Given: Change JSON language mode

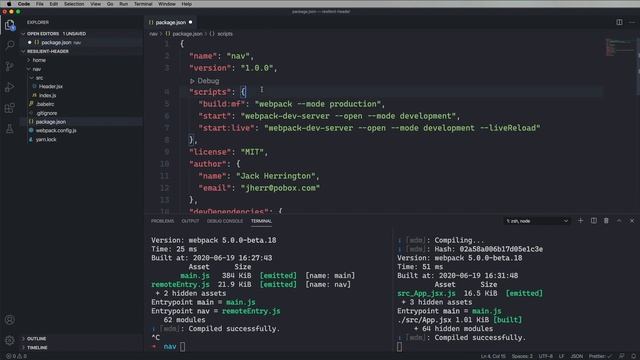Looking at the screenshot, I should (577, 356).
